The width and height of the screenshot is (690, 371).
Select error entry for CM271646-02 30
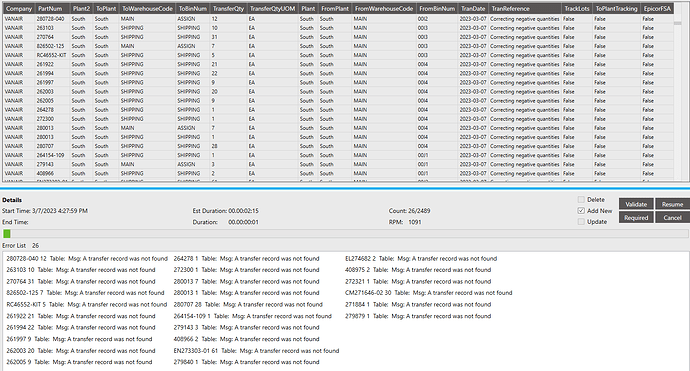[x=429, y=293]
